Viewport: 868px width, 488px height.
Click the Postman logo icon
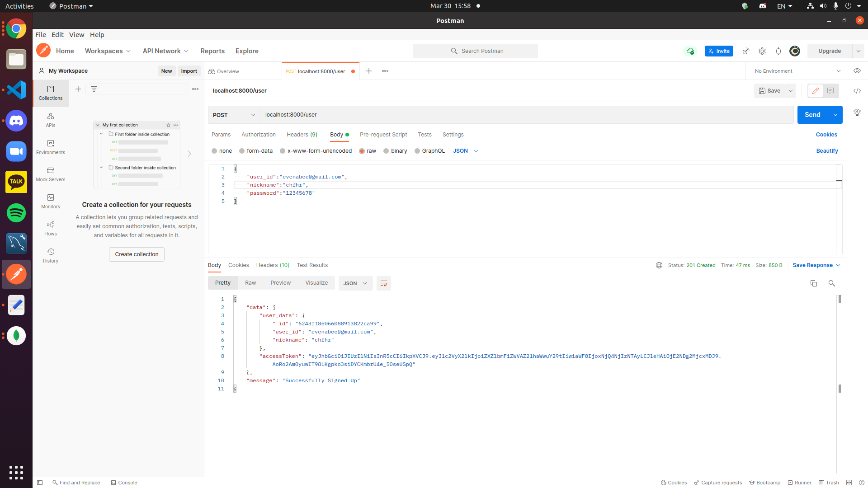(43, 51)
